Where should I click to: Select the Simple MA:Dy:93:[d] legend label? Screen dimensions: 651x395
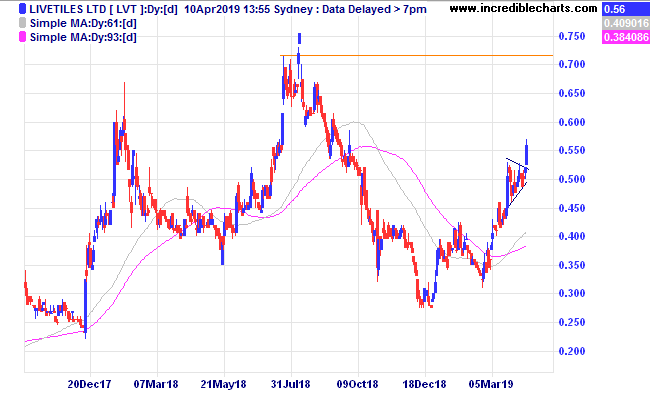[x=83, y=37]
